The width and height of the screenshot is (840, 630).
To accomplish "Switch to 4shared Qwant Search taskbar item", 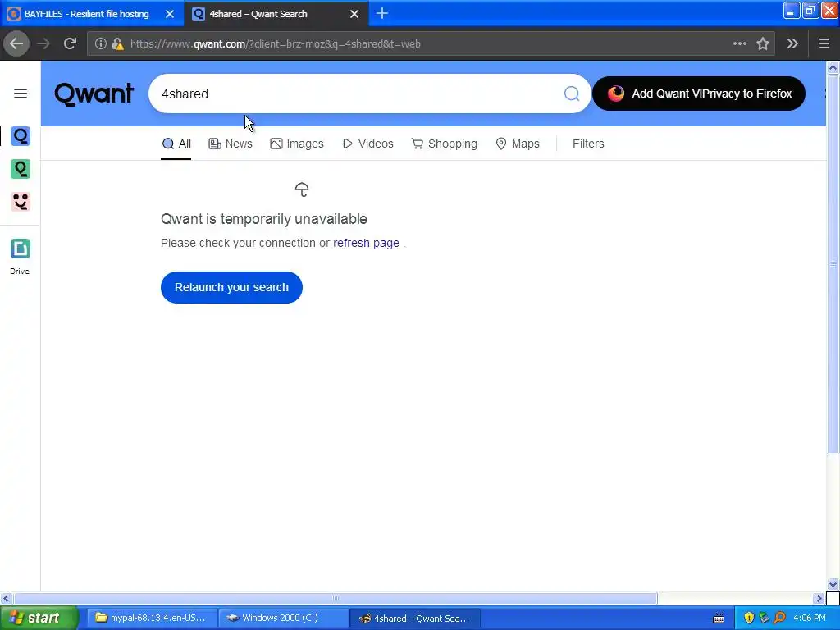I will [415, 618].
